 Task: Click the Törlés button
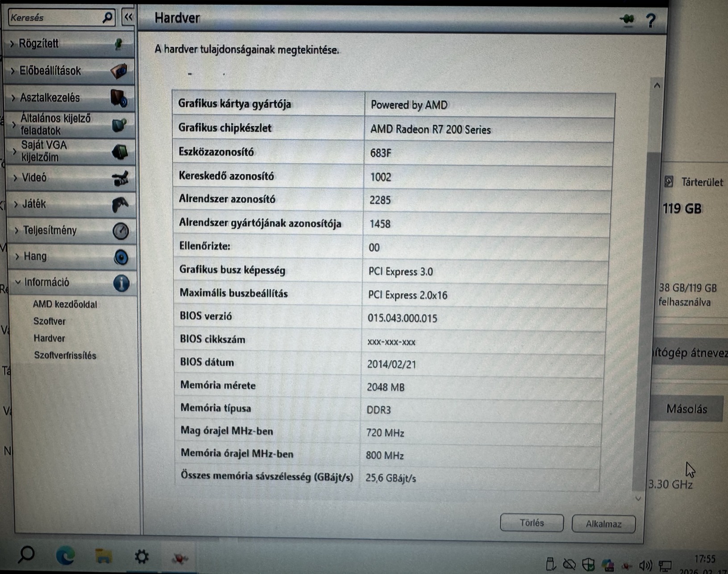coord(532,523)
